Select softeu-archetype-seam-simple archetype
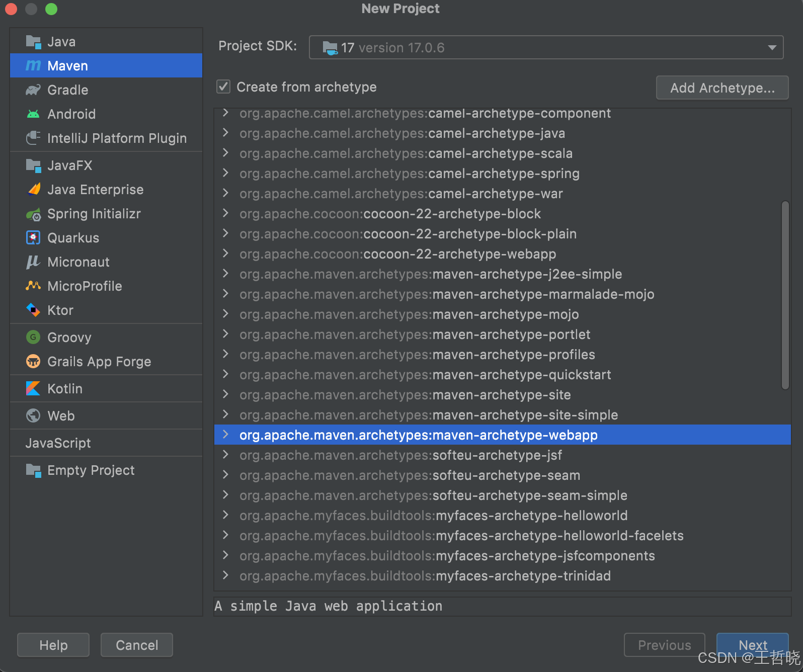Image resolution: width=803 pixels, height=672 pixels. pos(503,495)
